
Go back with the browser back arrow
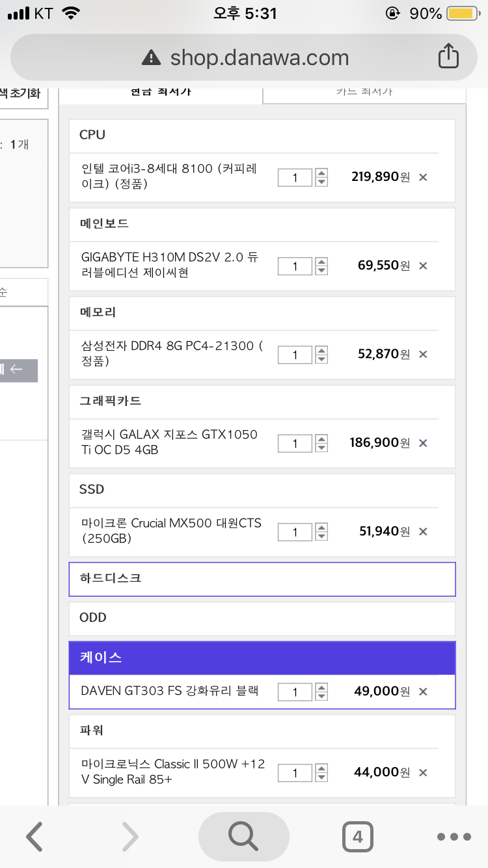34,837
